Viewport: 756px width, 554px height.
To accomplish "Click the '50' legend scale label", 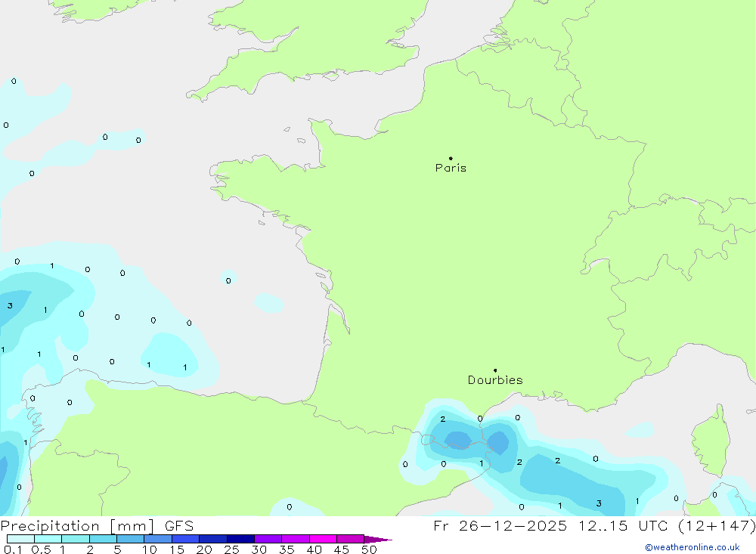I will (x=369, y=549).
